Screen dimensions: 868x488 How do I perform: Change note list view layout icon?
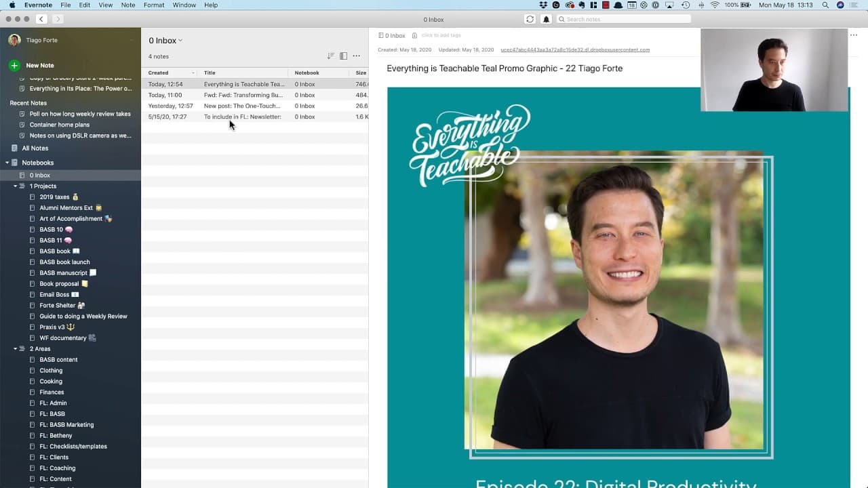coord(343,56)
